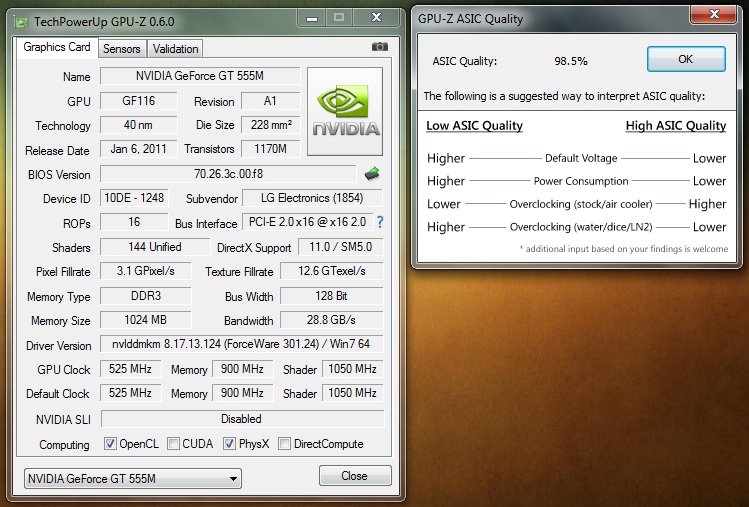This screenshot has height=507, width=749.
Task: Close the TechPowerUp GPU-Z window
Action: coord(376,18)
